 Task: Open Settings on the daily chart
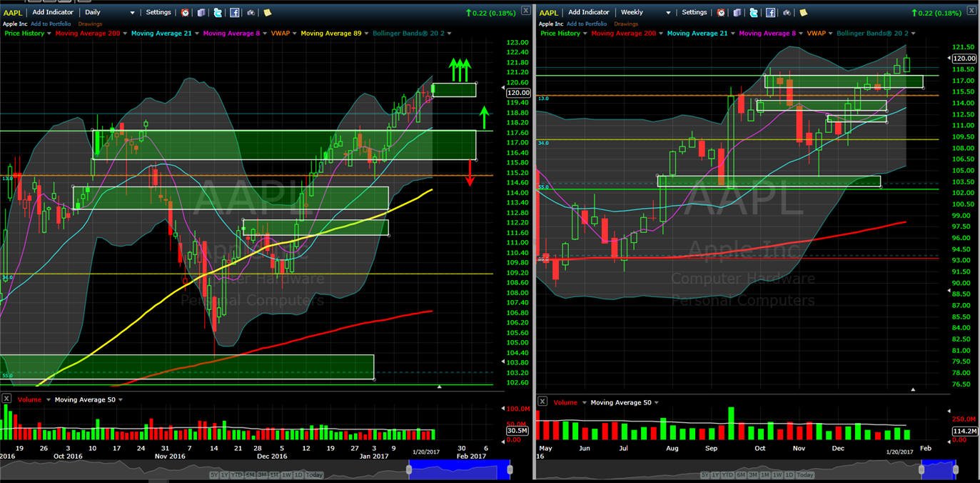(158, 12)
